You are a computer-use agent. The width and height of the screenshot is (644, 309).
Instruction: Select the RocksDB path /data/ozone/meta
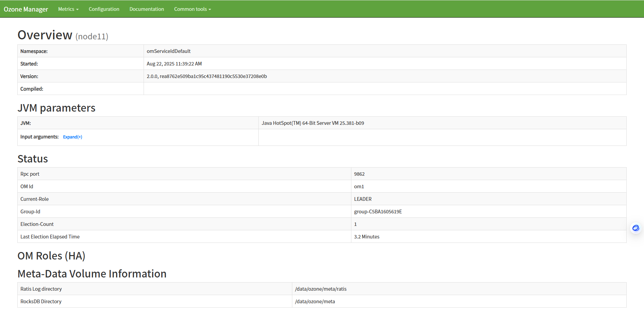pyautogui.click(x=315, y=302)
